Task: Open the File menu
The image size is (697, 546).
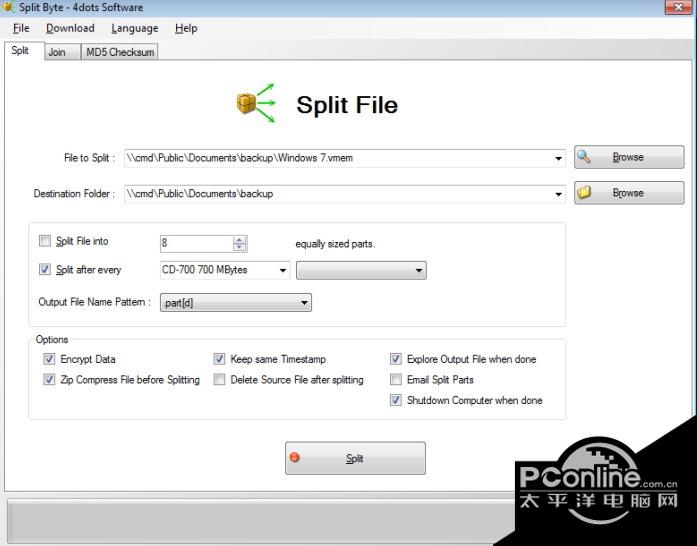Action: pyautogui.click(x=21, y=28)
